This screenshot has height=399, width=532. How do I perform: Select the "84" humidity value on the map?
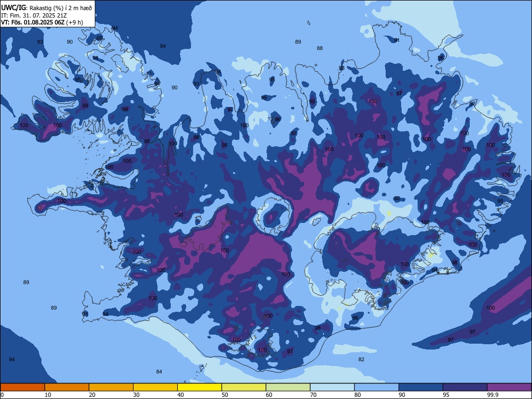point(159,371)
